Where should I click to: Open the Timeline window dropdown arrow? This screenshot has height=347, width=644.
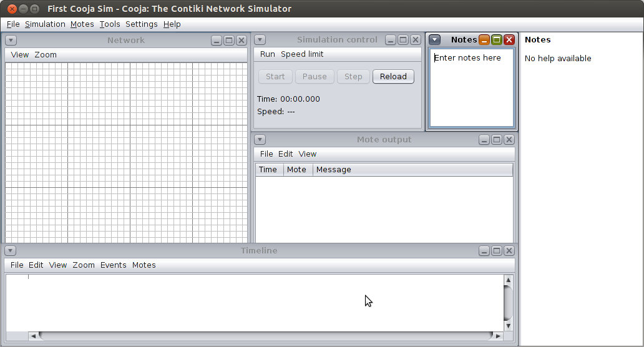coord(10,250)
